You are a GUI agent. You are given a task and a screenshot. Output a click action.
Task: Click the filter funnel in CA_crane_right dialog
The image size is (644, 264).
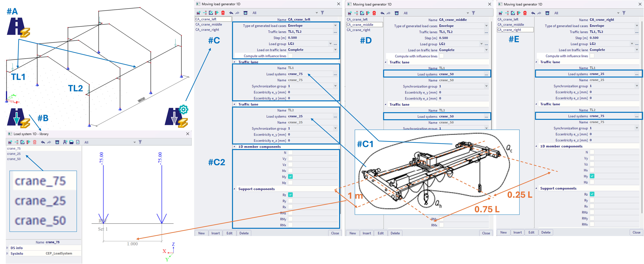pyautogui.click(x=624, y=13)
